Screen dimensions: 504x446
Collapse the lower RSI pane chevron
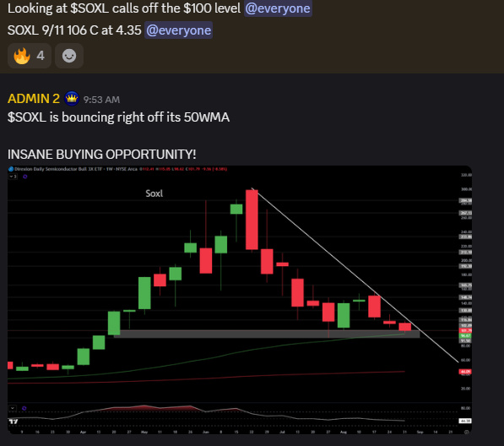[13, 408]
